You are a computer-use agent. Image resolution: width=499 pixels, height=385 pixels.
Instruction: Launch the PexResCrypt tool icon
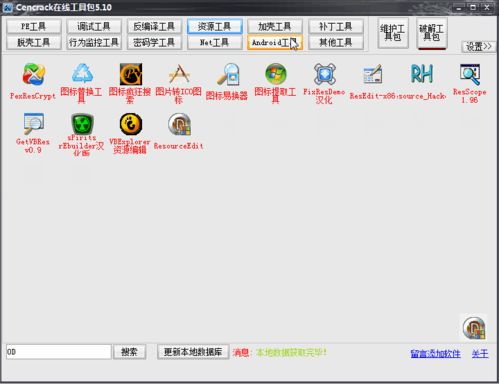[33, 74]
